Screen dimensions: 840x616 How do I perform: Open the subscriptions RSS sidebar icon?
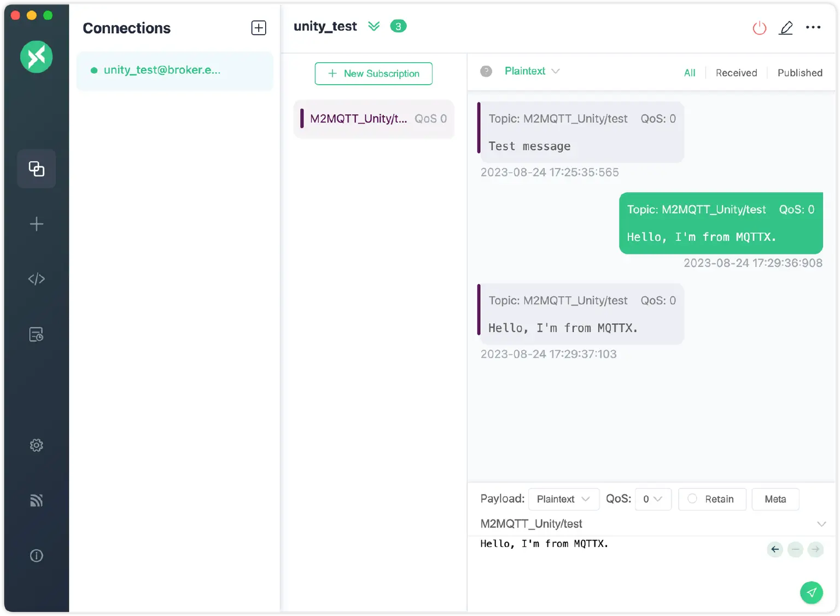pyautogui.click(x=36, y=500)
